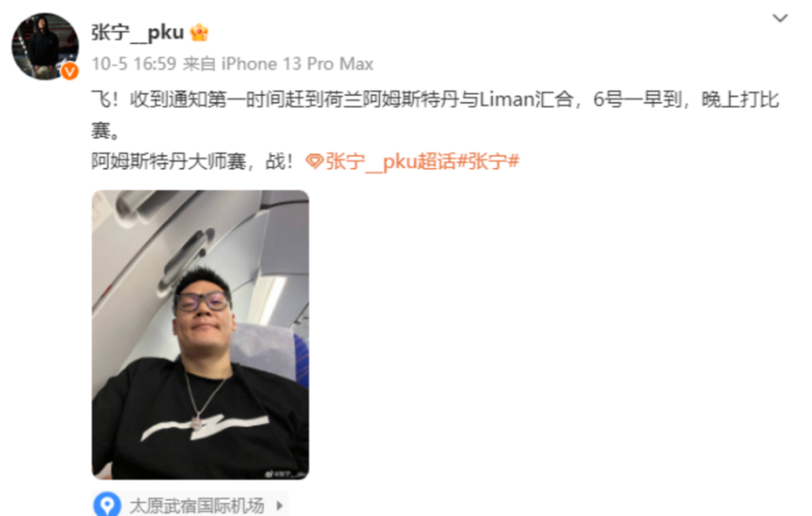
Task: Click the 阿姆斯特丹大师赛，战！ text line
Action: (x=192, y=161)
